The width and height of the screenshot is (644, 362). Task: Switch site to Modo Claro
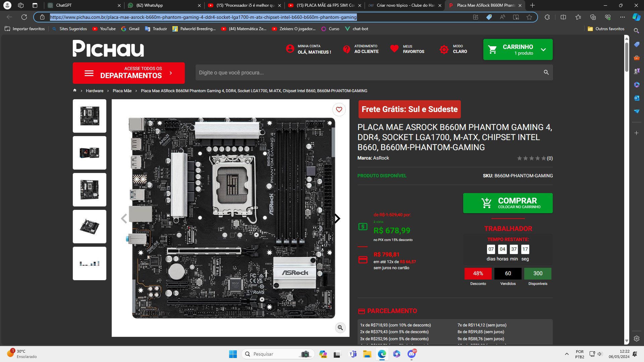click(x=453, y=49)
